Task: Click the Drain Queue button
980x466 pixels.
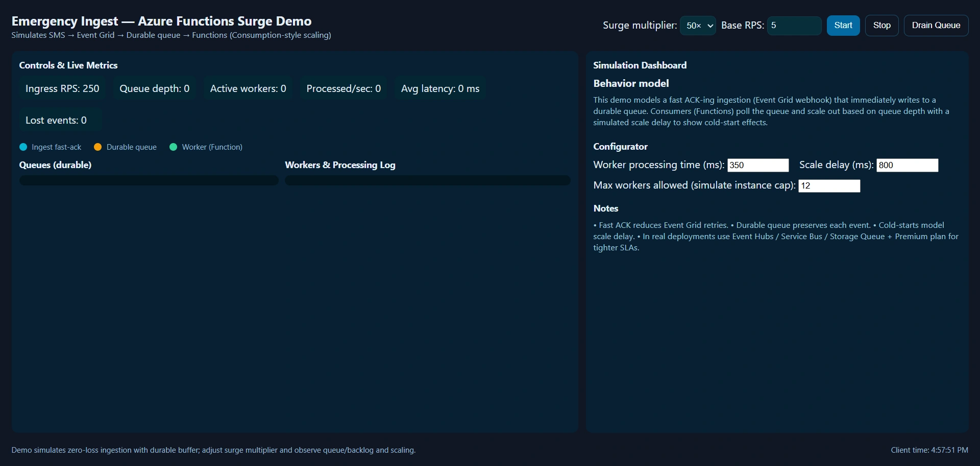Action: (936, 26)
